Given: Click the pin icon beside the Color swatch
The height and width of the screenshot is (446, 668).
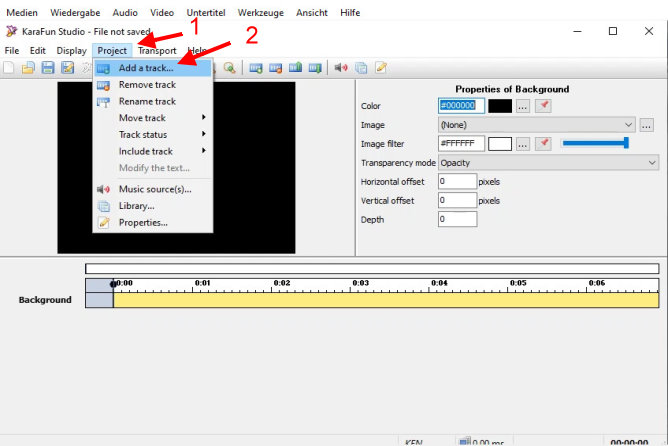Looking at the screenshot, I should click(543, 106).
